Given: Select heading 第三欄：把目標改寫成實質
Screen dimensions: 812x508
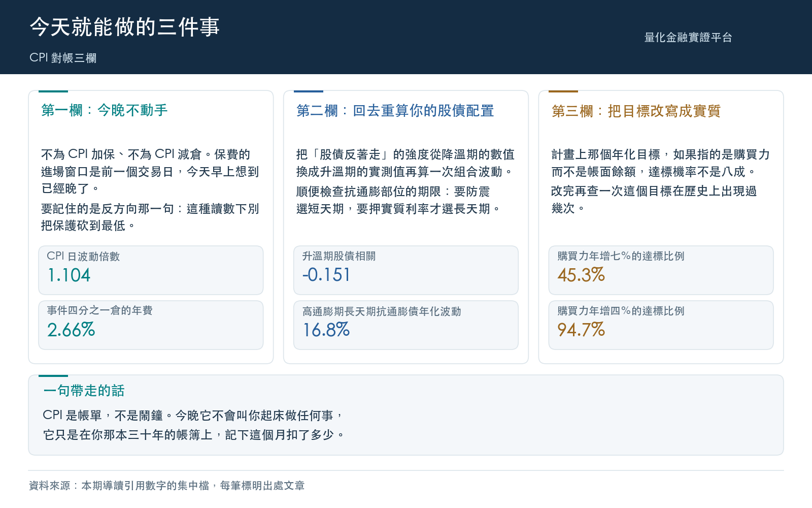Looking at the screenshot, I should coord(636,111).
